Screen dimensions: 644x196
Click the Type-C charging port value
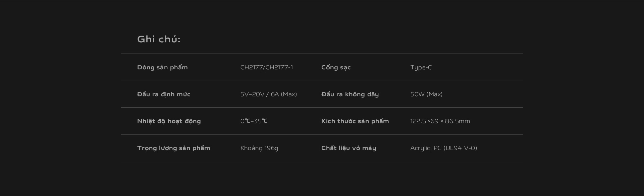421,67
